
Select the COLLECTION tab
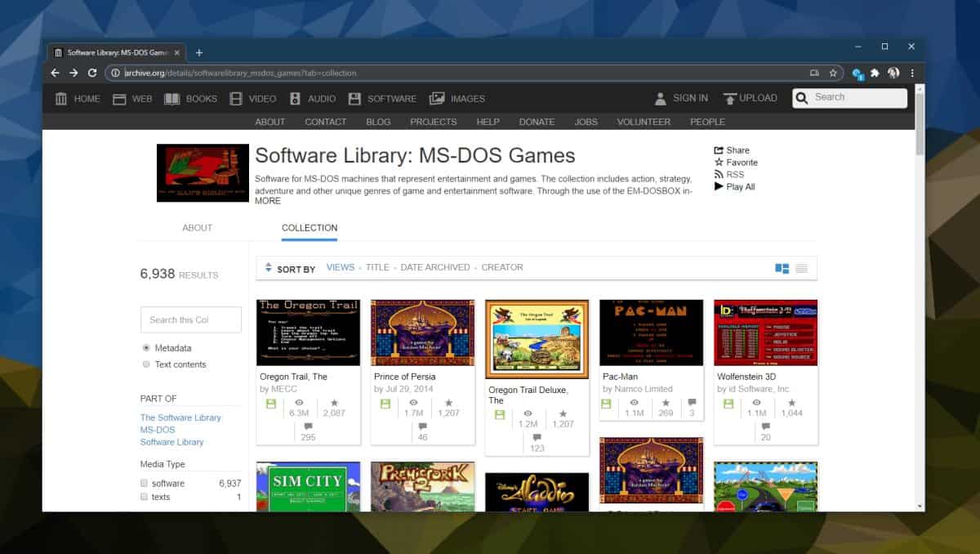(309, 228)
